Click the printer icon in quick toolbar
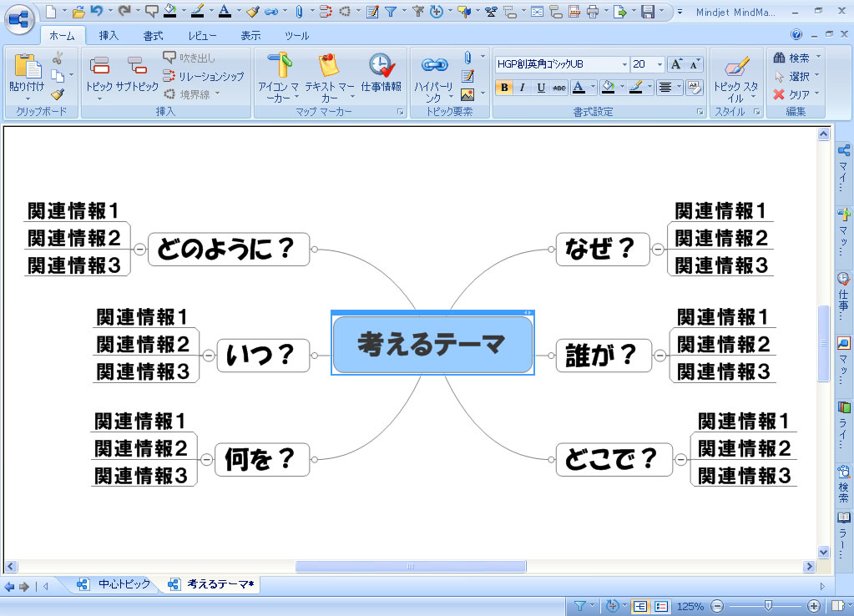This screenshot has height=616, width=854. coord(593,12)
